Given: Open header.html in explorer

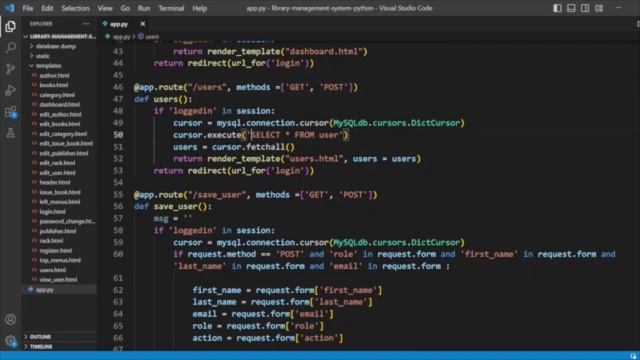Looking at the screenshot, I should click(55, 182).
